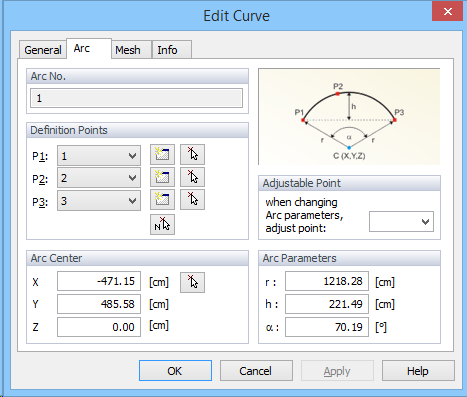Click the Cancel button
Viewport: 467px width, 397px height.
256,370
